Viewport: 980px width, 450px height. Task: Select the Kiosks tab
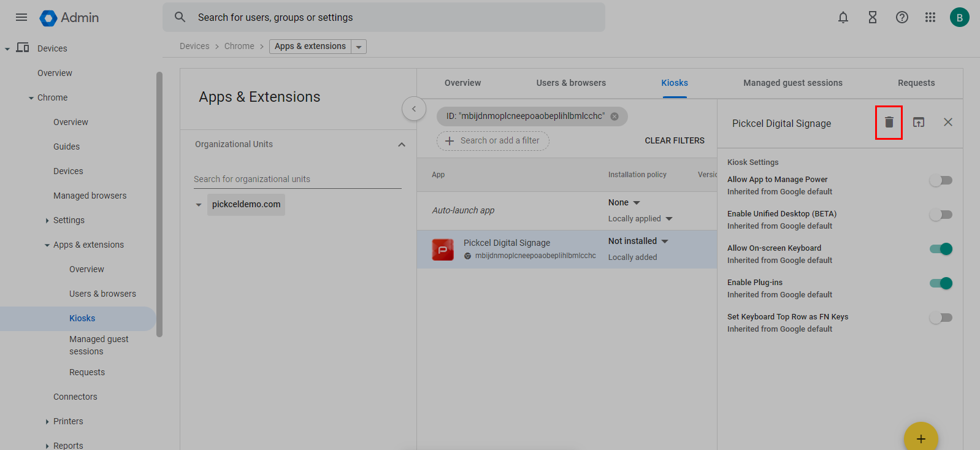tap(675, 83)
